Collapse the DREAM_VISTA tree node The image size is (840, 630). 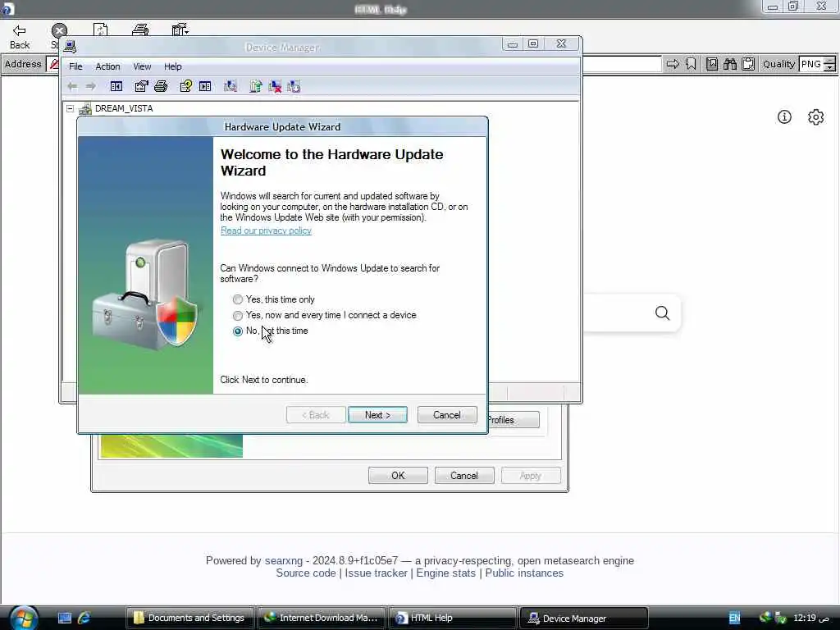point(71,108)
